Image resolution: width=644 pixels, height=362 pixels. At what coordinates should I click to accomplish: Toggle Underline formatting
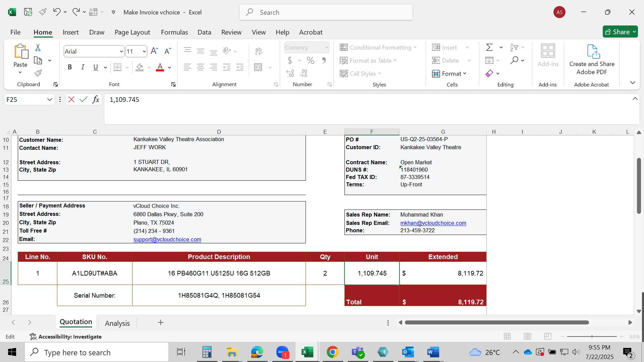(x=96, y=67)
